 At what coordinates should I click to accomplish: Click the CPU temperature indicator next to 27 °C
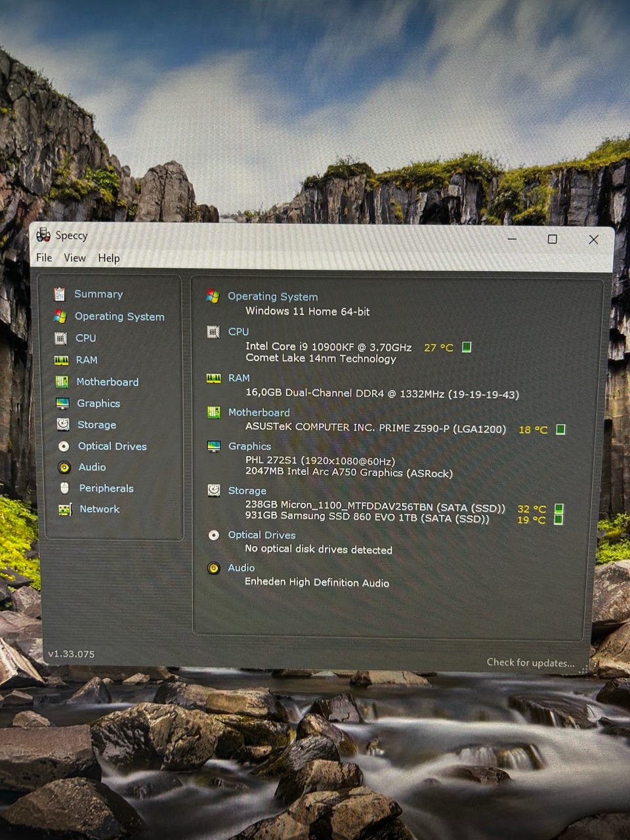467,346
